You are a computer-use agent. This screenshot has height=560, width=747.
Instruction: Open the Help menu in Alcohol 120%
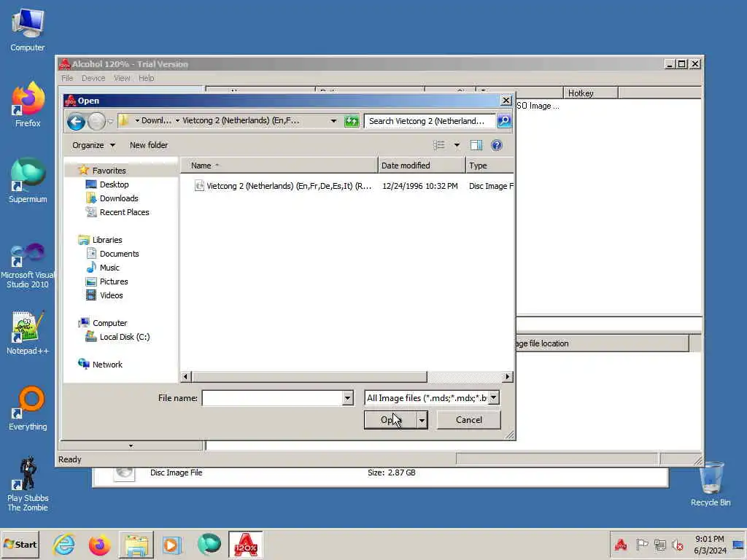point(146,78)
